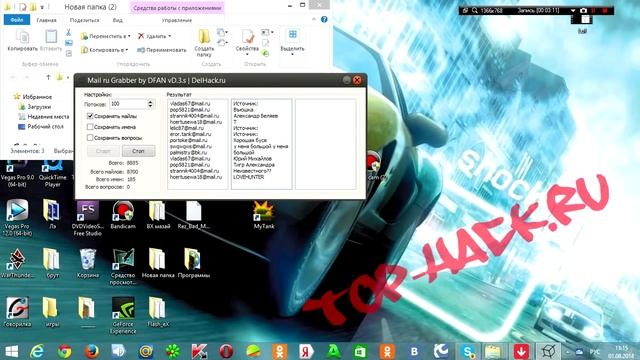Click the Up arrow in Explorer navigation
The width and height of the screenshot is (640, 360).
48,77
